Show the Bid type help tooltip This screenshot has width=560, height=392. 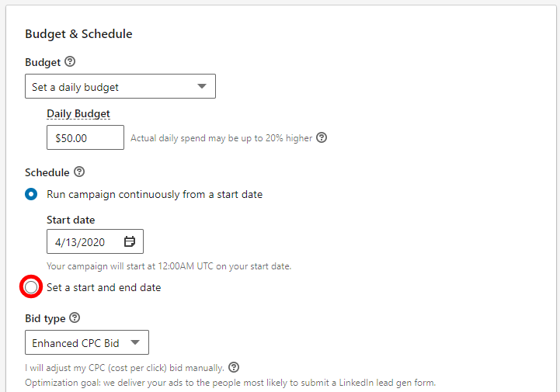[75, 317]
